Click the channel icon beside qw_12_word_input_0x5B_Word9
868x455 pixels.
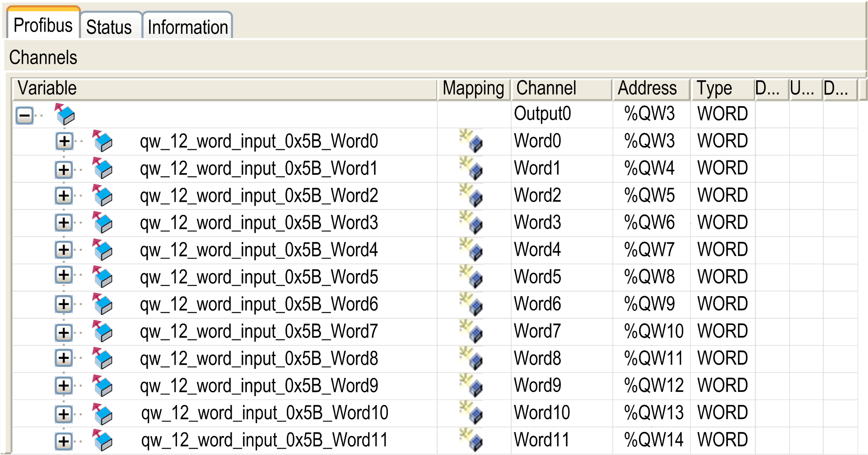pyautogui.click(x=103, y=385)
